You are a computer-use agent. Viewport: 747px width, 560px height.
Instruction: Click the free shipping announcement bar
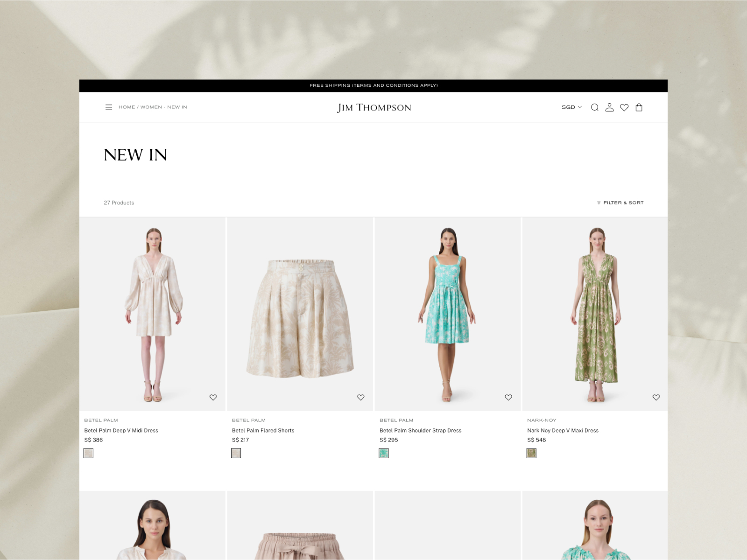pos(373,85)
